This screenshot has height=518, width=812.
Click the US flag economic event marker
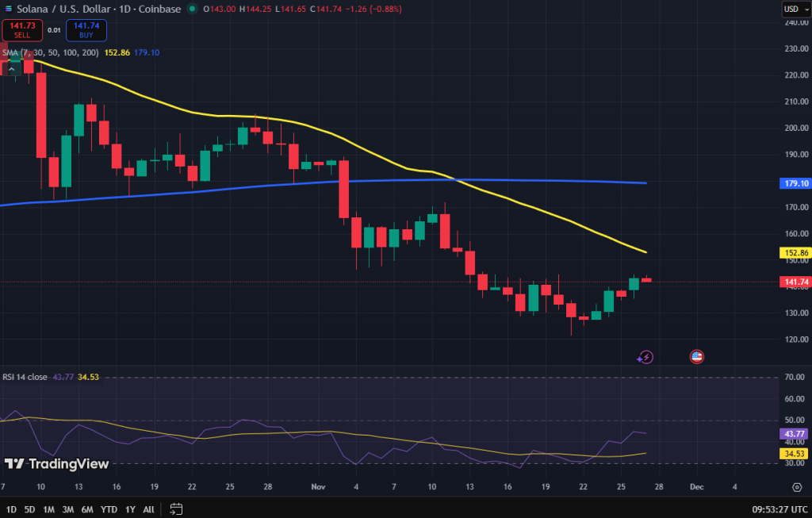[697, 357]
